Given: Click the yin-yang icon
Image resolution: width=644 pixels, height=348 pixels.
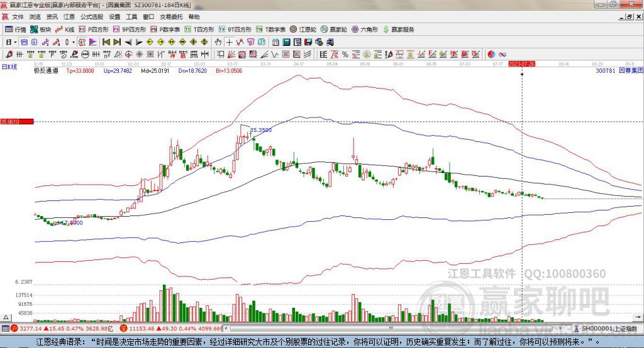Looking at the screenshot, I should coord(491,54).
